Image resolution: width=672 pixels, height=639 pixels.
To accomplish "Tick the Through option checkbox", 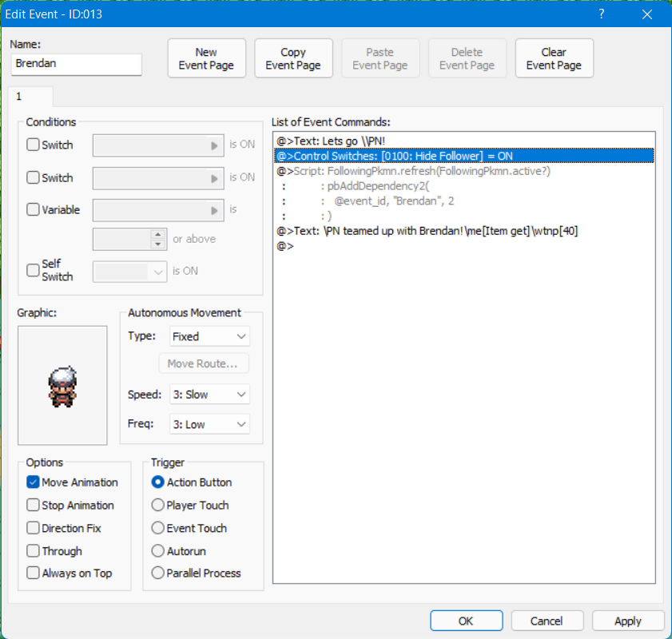I will click(34, 551).
